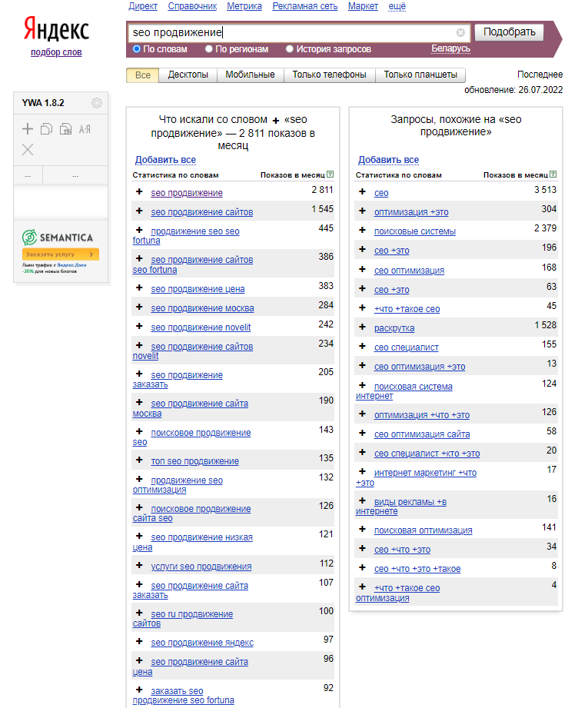588x708 pixels.
Task: Click the YWA copy with frequencies icon
Action: [x=65, y=129]
